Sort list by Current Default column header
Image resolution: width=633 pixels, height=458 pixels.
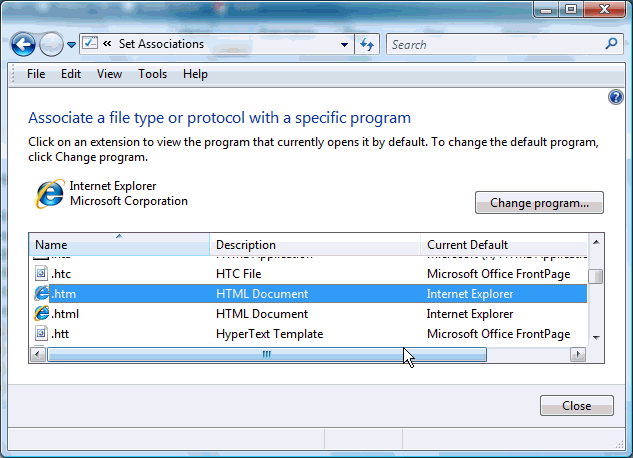tap(504, 245)
